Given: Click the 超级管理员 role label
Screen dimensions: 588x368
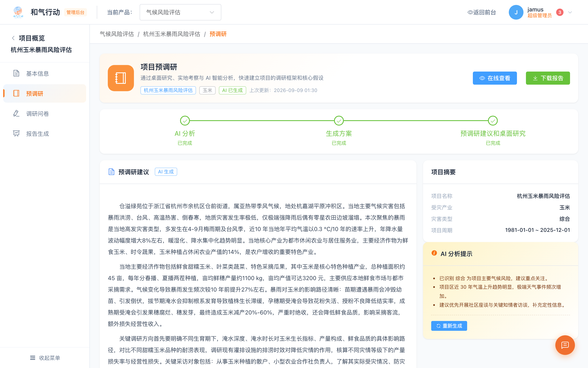Looking at the screenshot, I should [539, 16].
